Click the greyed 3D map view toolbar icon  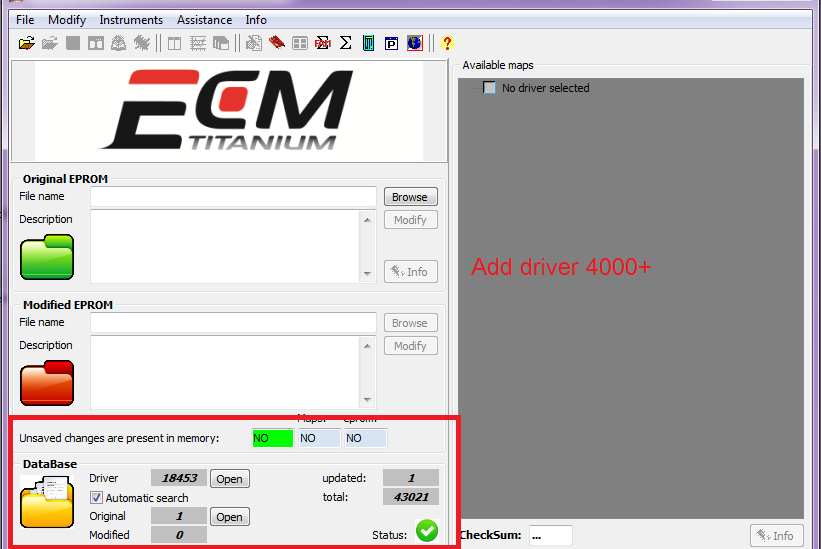click(118, 43)
